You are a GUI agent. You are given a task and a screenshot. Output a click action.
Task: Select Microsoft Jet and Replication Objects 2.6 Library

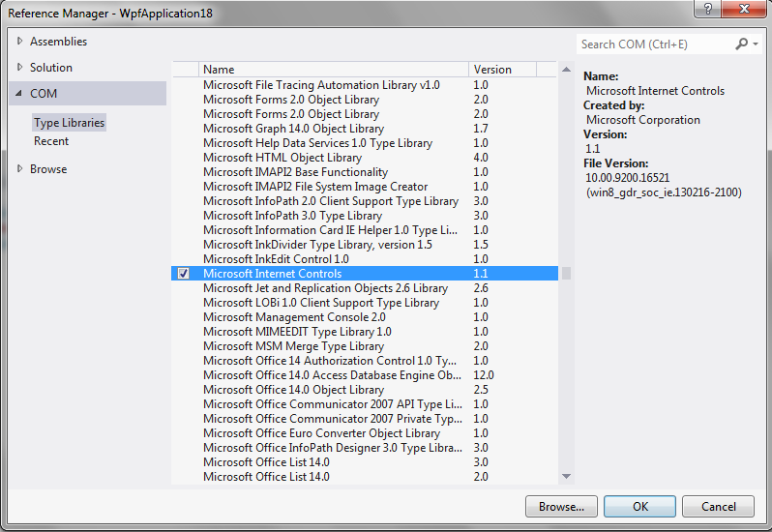tap(365, 288)
